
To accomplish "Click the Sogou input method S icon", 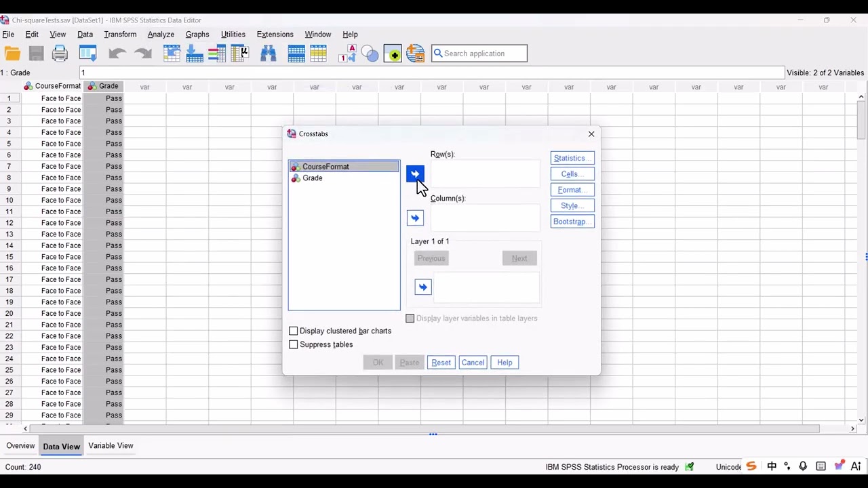I will pyautogui.click(x=751, y=466).
